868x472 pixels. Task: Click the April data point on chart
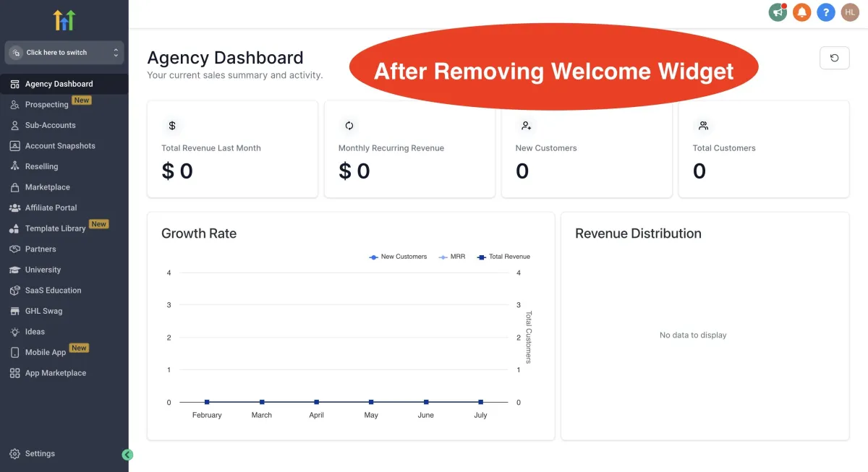(316, 402)
